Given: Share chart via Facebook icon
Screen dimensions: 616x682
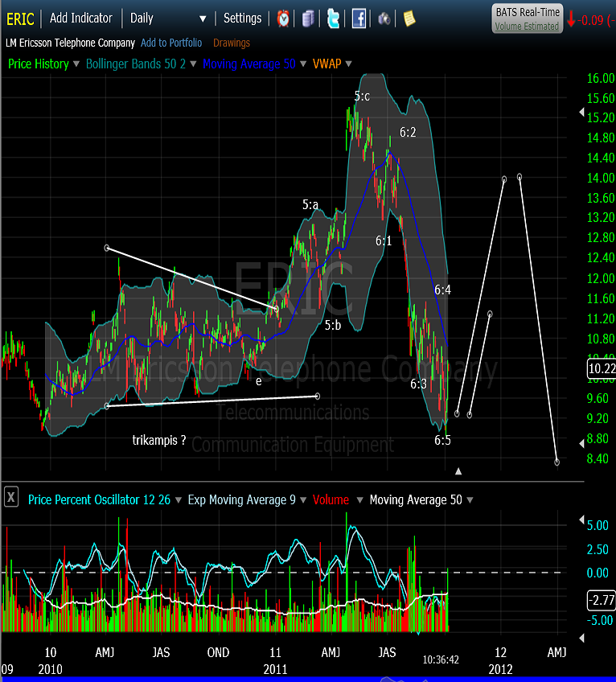Looking at the screenshot, I should click(x=359, y=18).
